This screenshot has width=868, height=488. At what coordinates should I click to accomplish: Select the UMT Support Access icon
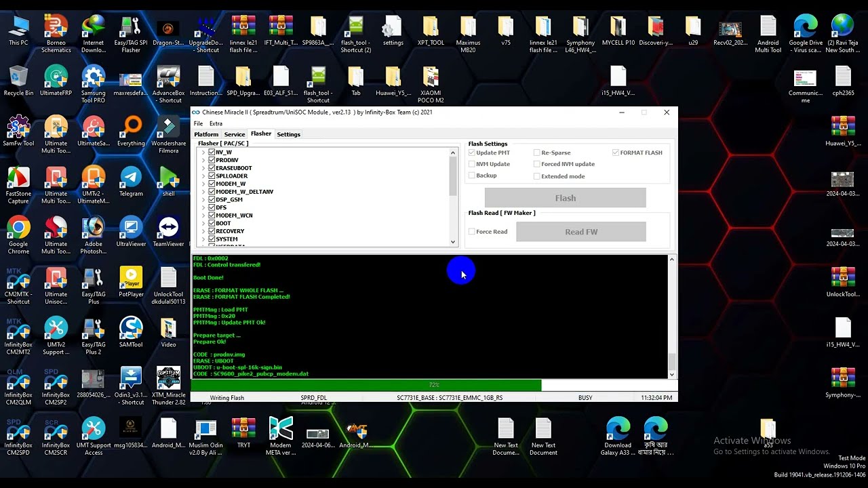93,437
